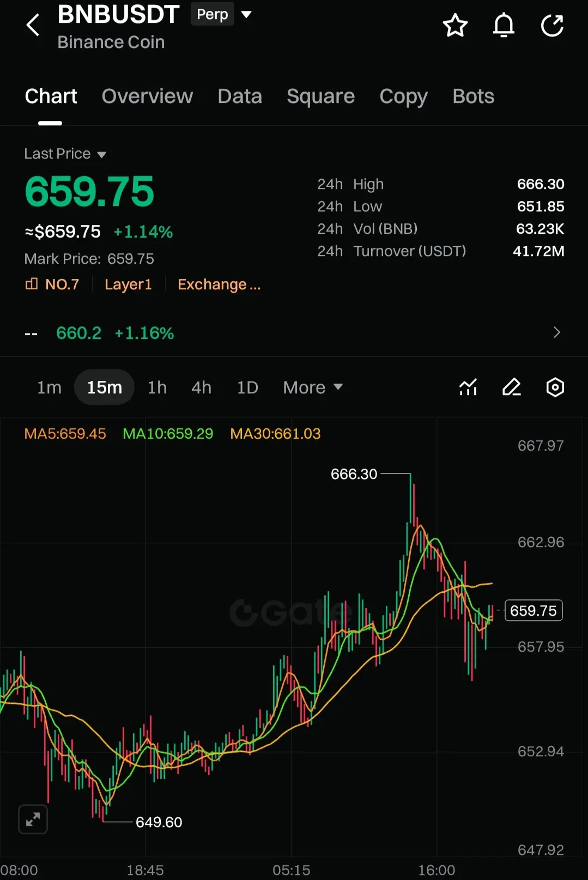The image size is (588, 880).
Task: Tap the MA5:659.45 indicator label
Action: [x=65, y=434]
